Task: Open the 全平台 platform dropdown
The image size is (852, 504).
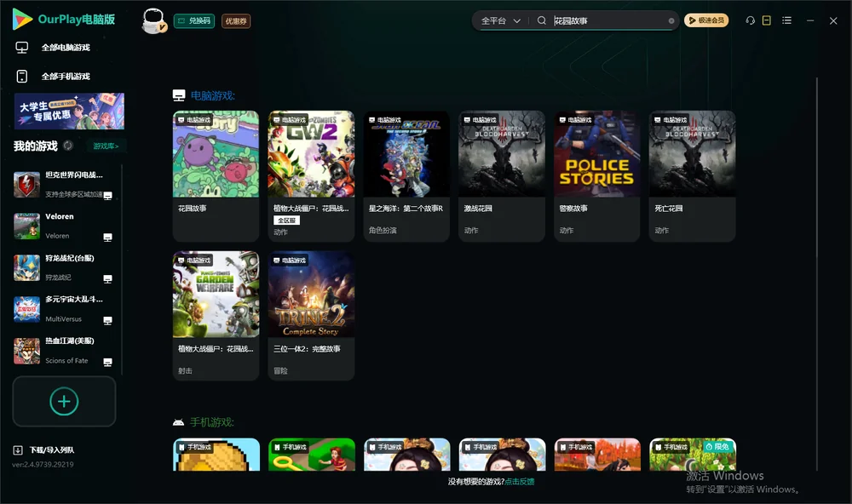Action: point(500,20)
